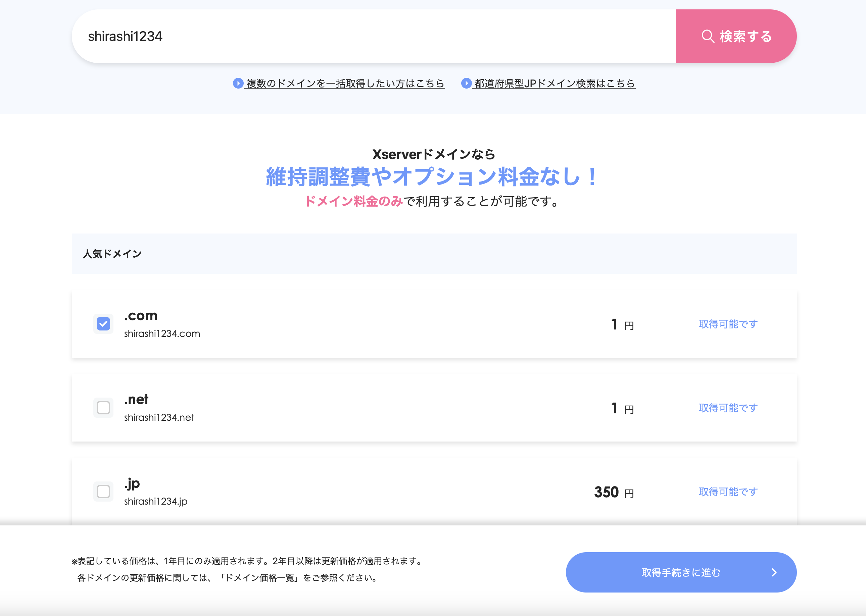Click the blue arrow icon before 都道府県型JP link
Viewport: 866px width, 616px height.
pyautogui.click(x=466, y=83)
